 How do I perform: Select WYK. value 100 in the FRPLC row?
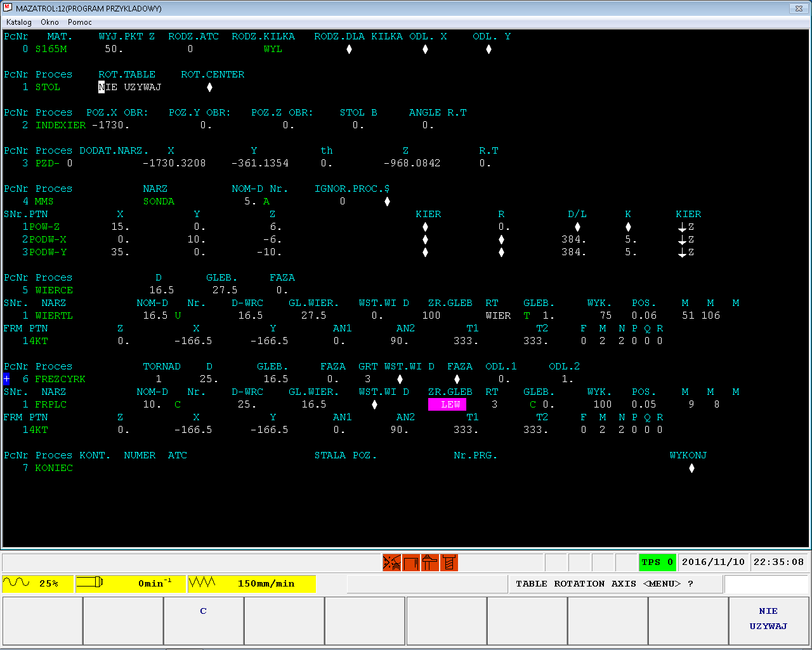click(603, 404)
